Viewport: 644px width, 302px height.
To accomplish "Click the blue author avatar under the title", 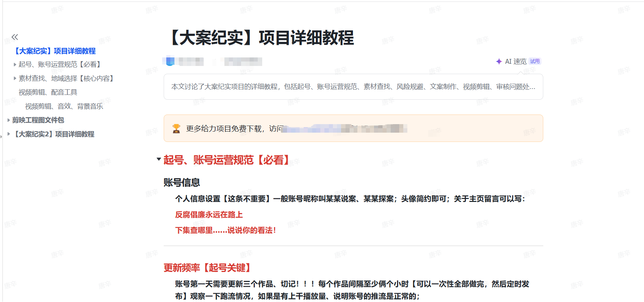I will tap(170, 61).
